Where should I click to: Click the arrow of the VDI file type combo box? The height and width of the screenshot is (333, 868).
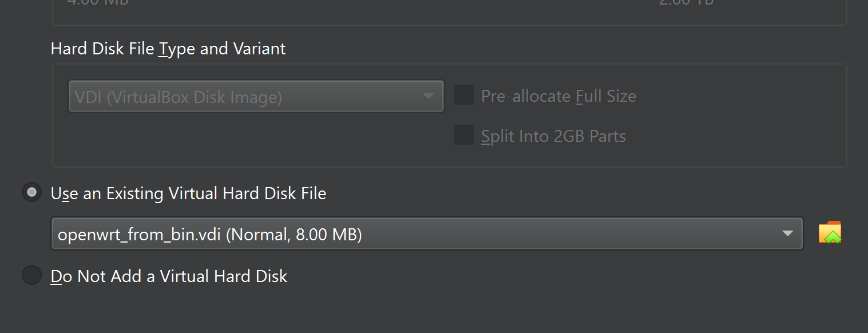click(x=428, y=96)
